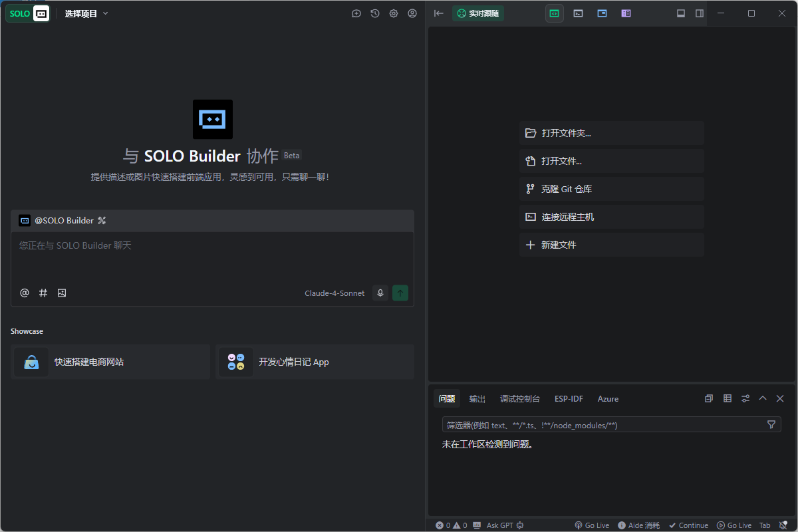Add a # context reference

coord(43,293)
